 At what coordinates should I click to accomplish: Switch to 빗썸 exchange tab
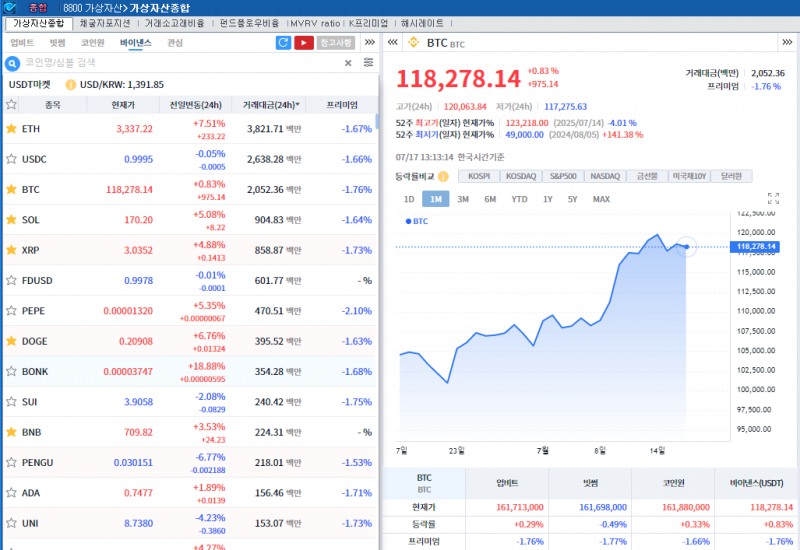click(57, 43)
